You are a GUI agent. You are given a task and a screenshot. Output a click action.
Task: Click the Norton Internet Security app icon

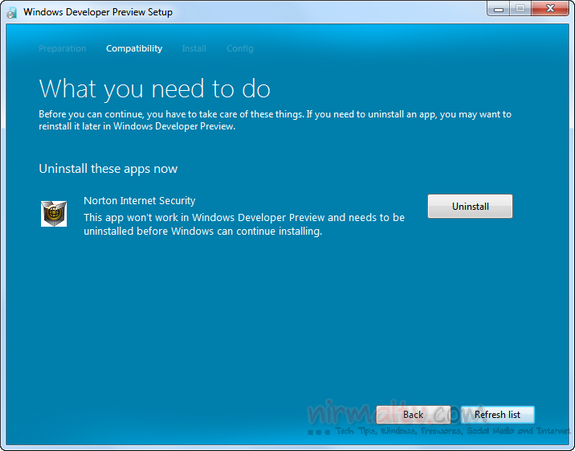coord(54,213)
